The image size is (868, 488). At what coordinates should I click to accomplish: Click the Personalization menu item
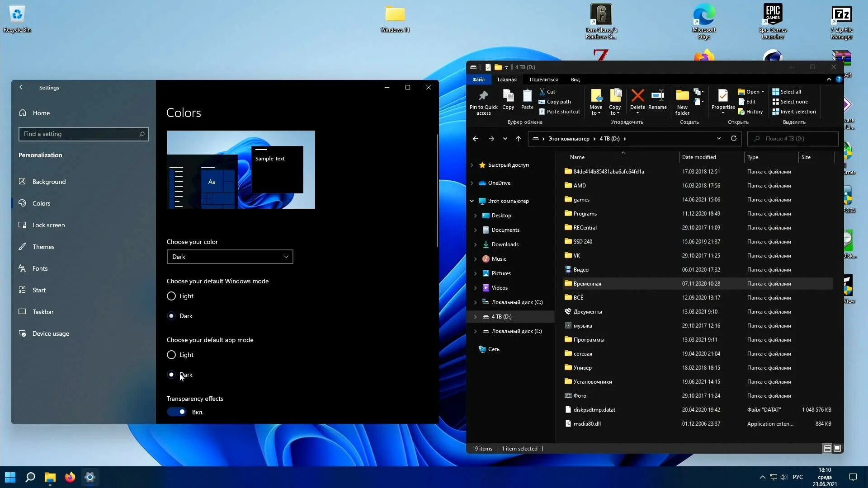click(40, 155)
